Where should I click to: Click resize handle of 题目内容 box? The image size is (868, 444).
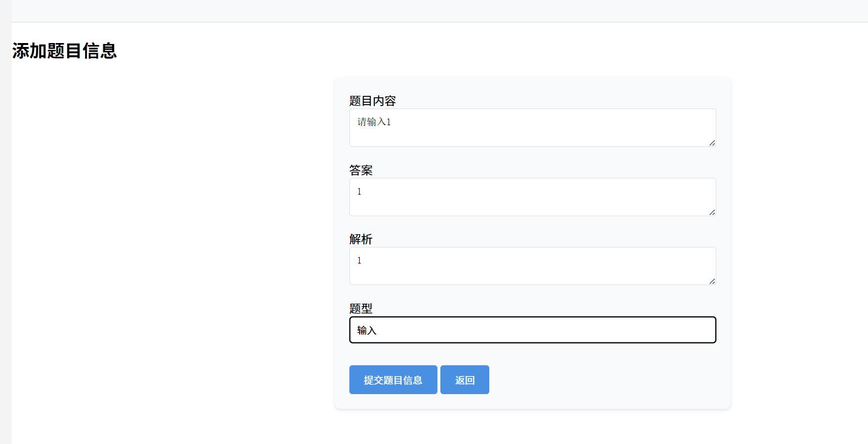[712, 143]
